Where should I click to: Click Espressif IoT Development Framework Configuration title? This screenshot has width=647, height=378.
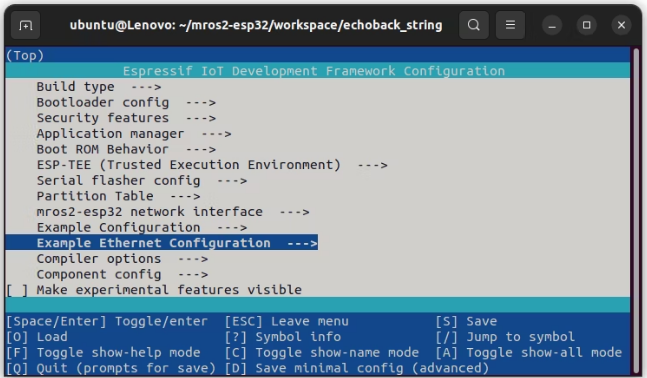coord(314,71)
